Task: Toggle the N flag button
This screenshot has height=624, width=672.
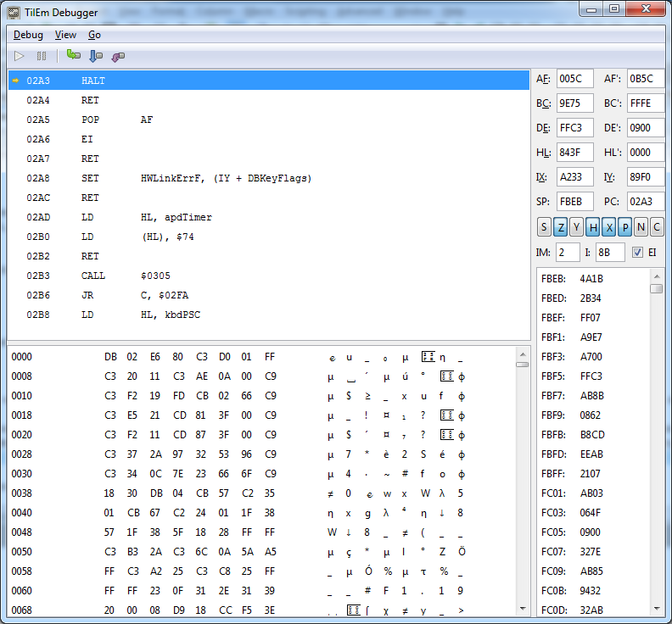Action: [640, 226]
